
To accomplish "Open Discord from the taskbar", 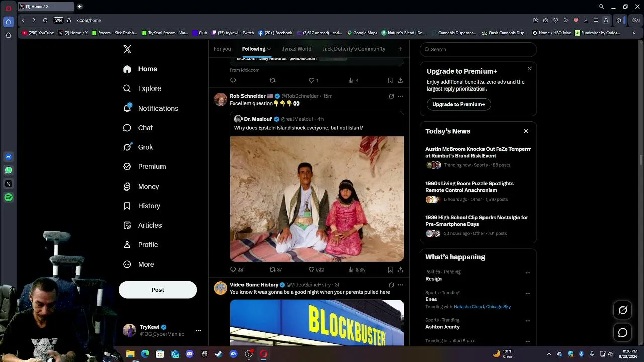I will tap(189, 354).
